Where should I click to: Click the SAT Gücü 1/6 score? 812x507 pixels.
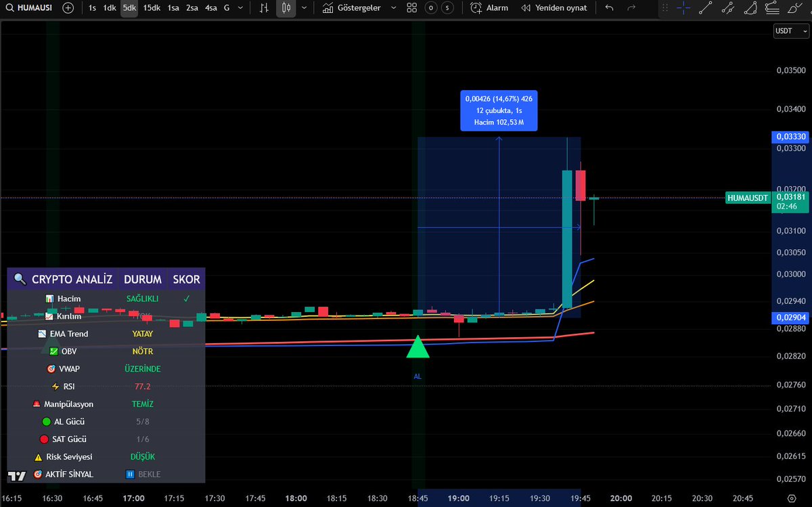[143, 439]
